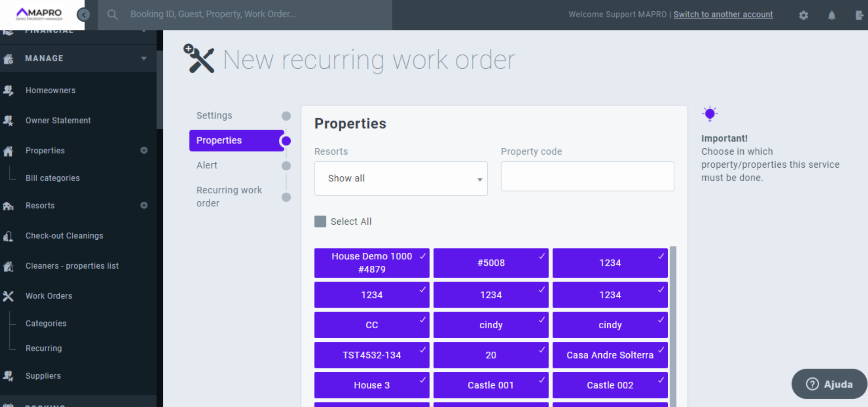
Task: Click the logout icon in top bar
Action: point(859,15)
